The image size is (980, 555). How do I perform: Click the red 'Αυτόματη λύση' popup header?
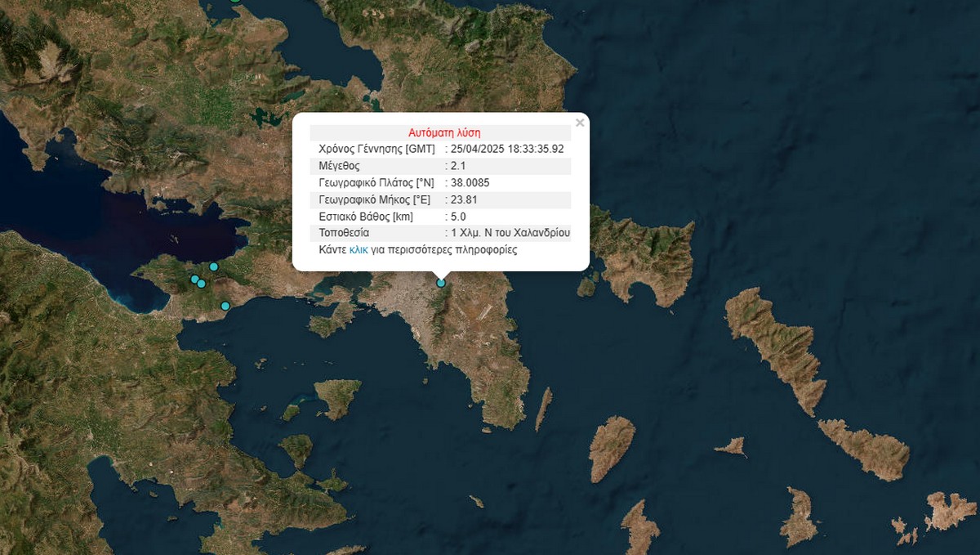pos(444,132)
